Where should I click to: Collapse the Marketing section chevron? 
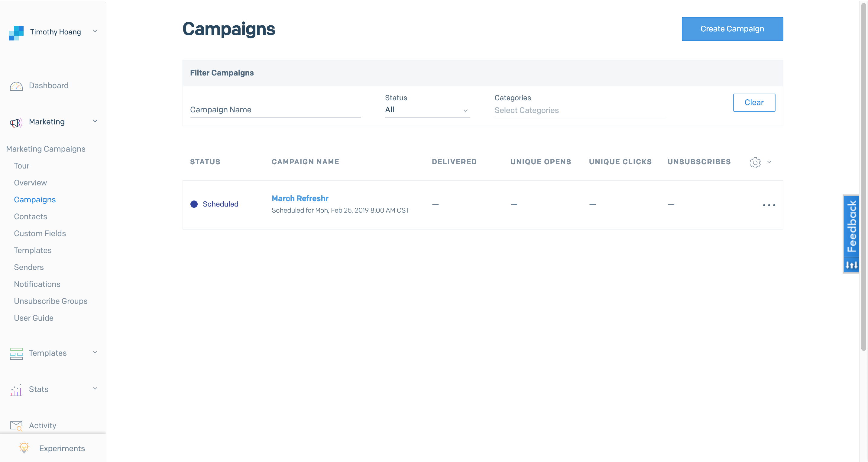coord(95,121)
